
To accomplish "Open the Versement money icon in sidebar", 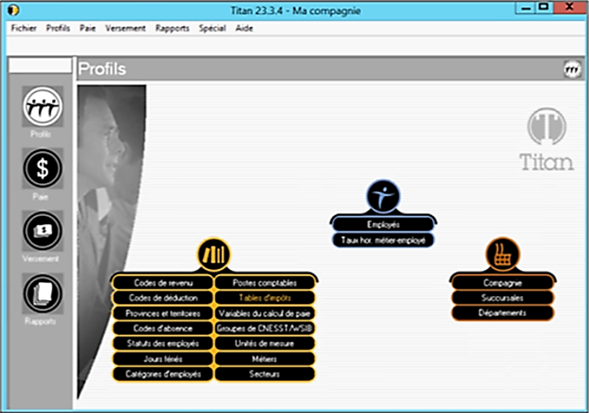I will coord(42,231).
